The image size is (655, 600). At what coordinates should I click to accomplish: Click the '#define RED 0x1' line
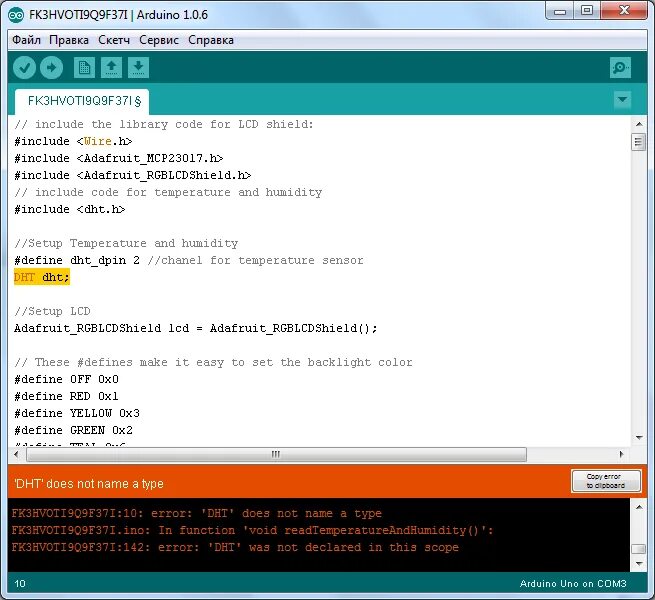click(x=66, y=397)
